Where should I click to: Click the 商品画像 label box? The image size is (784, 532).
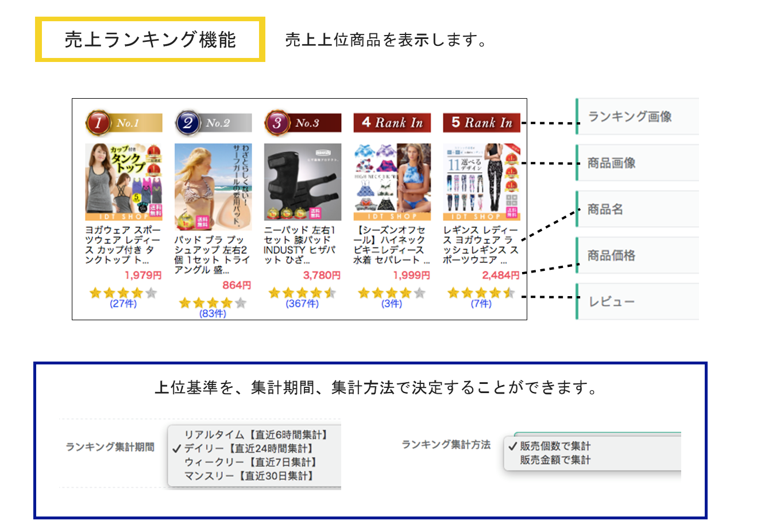pos(638,163)
